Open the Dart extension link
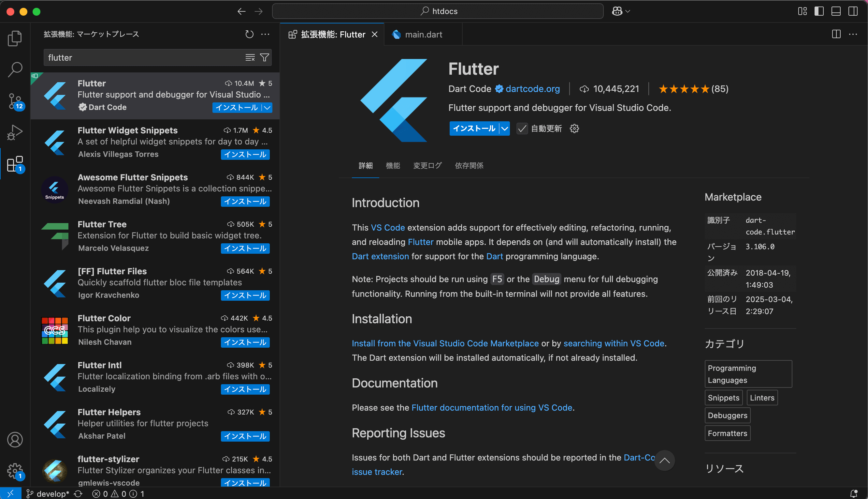Screen dimensions: 868x499 (x=380, y=257)
